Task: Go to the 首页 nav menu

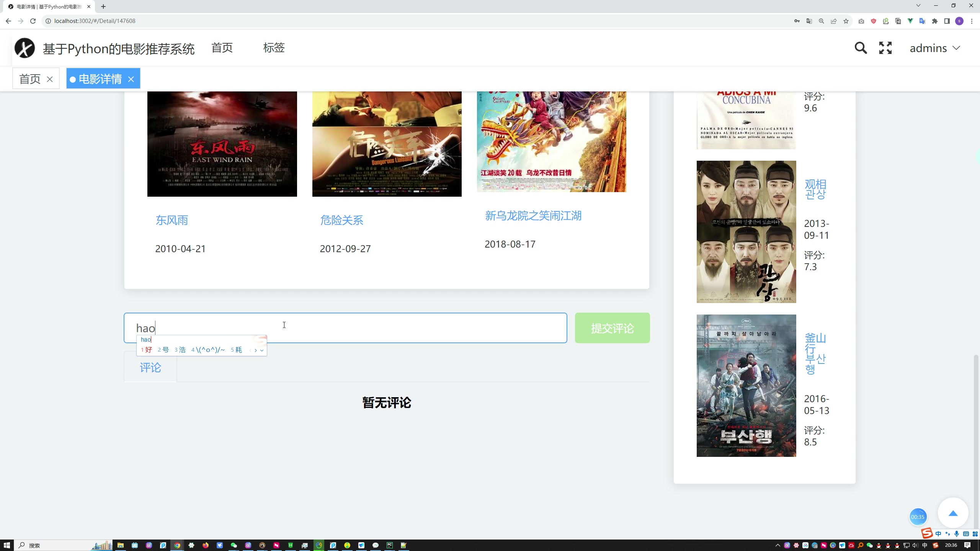Action: 222,48
